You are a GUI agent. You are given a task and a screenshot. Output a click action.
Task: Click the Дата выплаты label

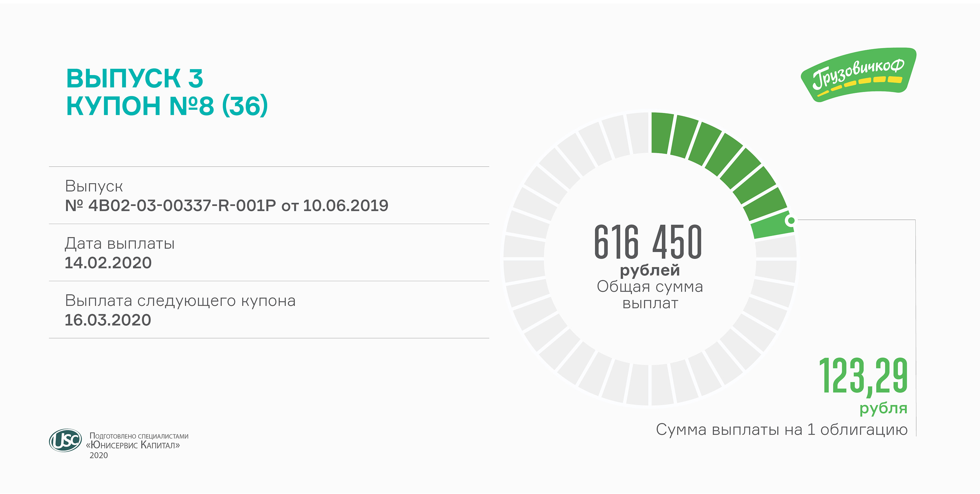tap(120, 243)
